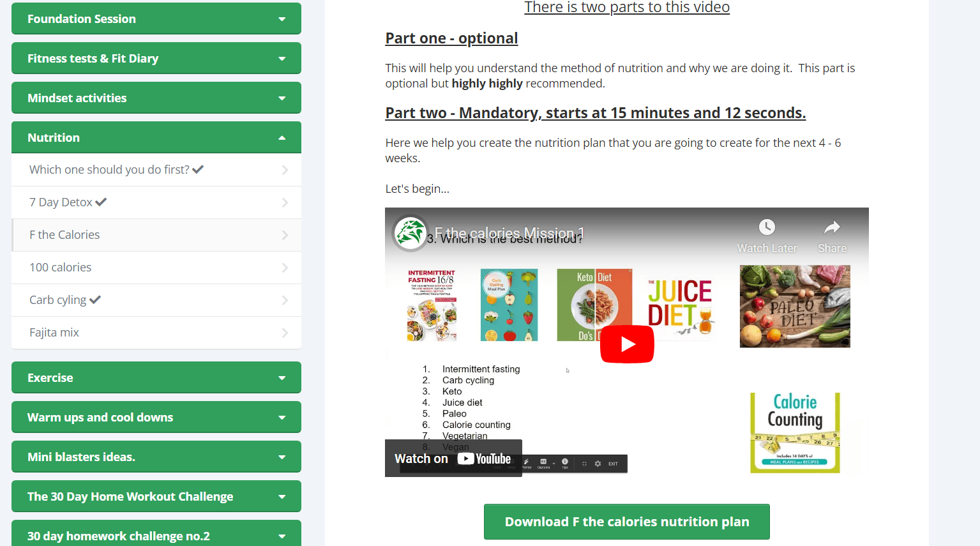The height and width of the screenshot is (546, 980).
Task: Expand the Exercise accordion
Action: (156, 377)
